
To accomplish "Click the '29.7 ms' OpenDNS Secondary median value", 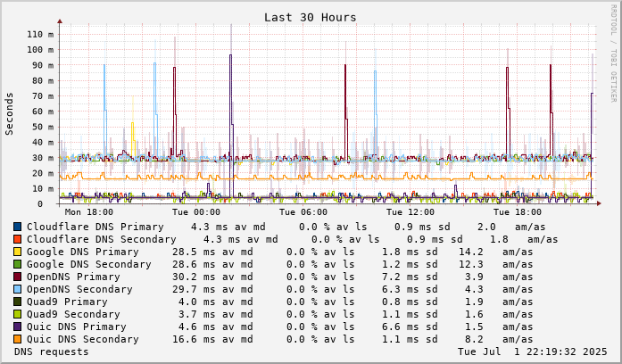I will click(194, 289).
